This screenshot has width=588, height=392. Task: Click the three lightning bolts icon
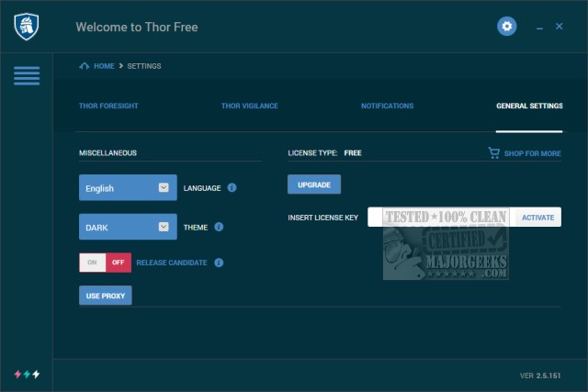[27, 374]
